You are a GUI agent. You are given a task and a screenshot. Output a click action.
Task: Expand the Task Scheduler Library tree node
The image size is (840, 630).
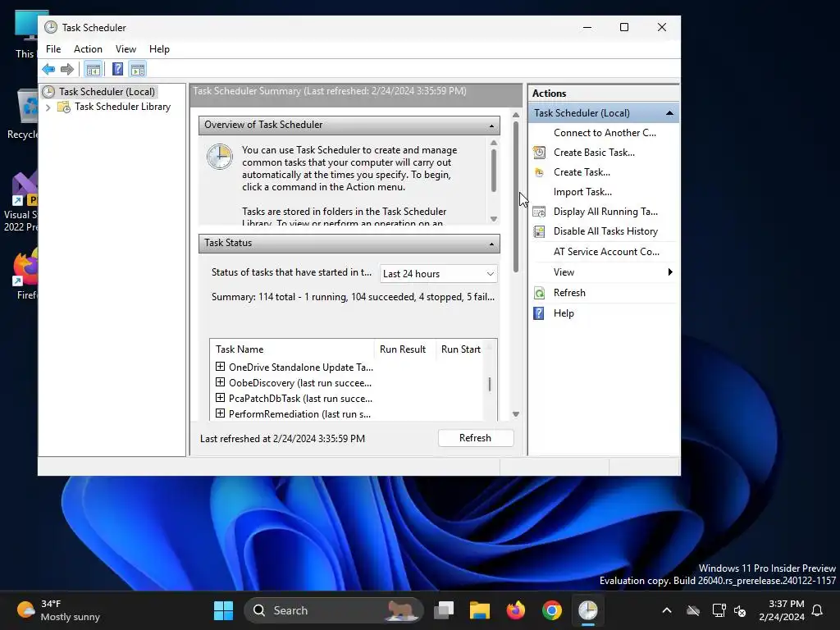point(48,107)
